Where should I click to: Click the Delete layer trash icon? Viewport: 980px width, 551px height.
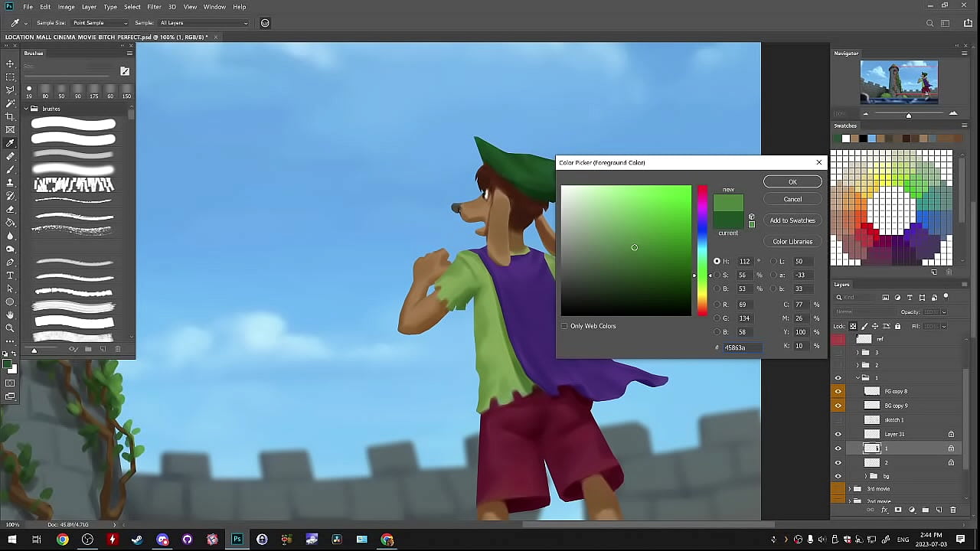click(953, 510)
